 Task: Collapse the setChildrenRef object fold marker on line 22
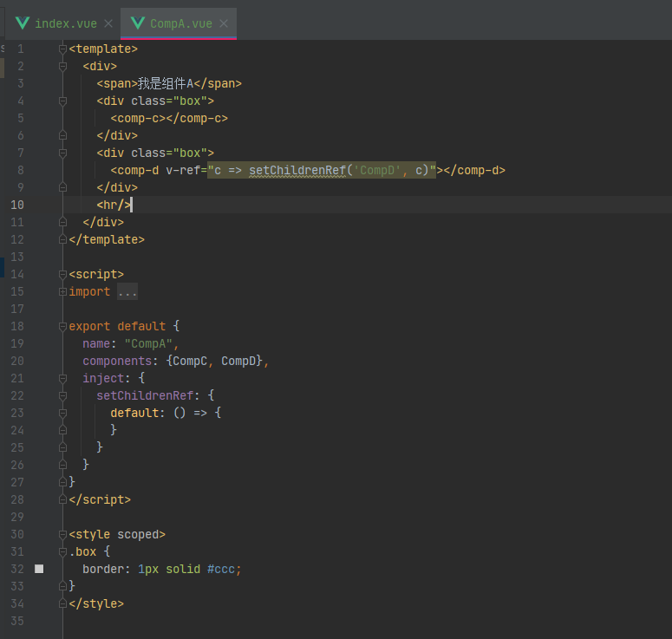62,395
